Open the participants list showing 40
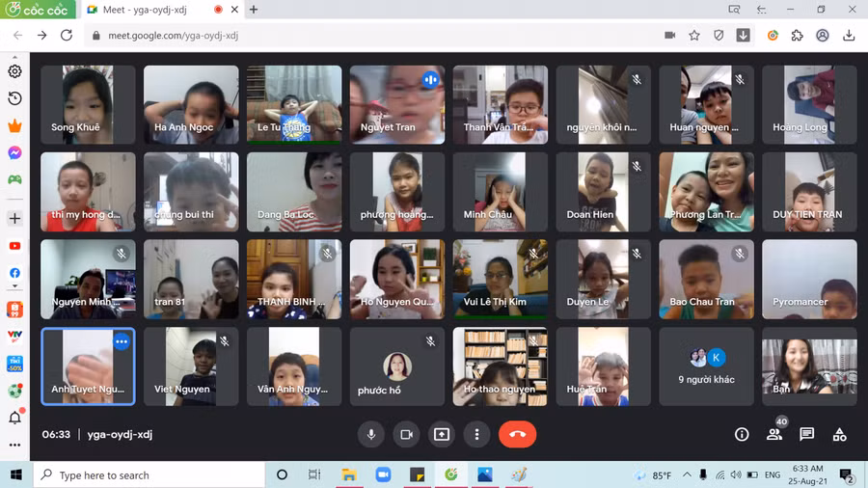868x488 pixels. click(774, 434)
